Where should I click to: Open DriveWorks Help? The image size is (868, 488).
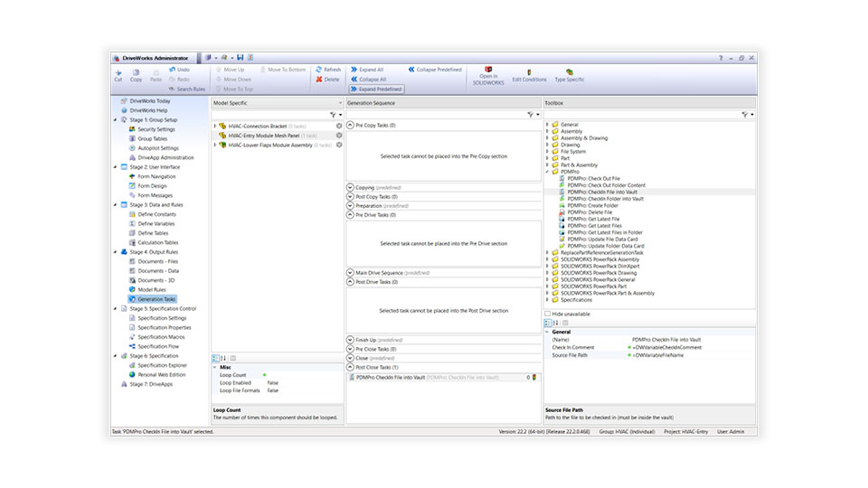tap(148, 110)
